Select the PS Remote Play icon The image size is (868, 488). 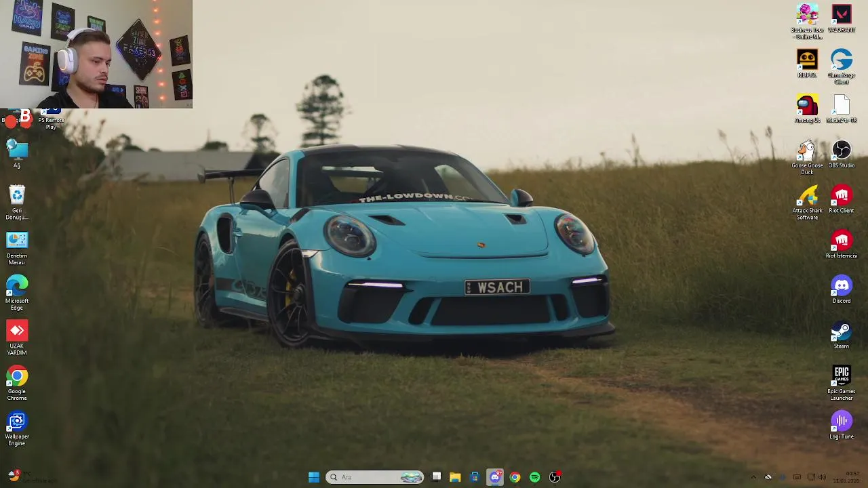[51, 119]
